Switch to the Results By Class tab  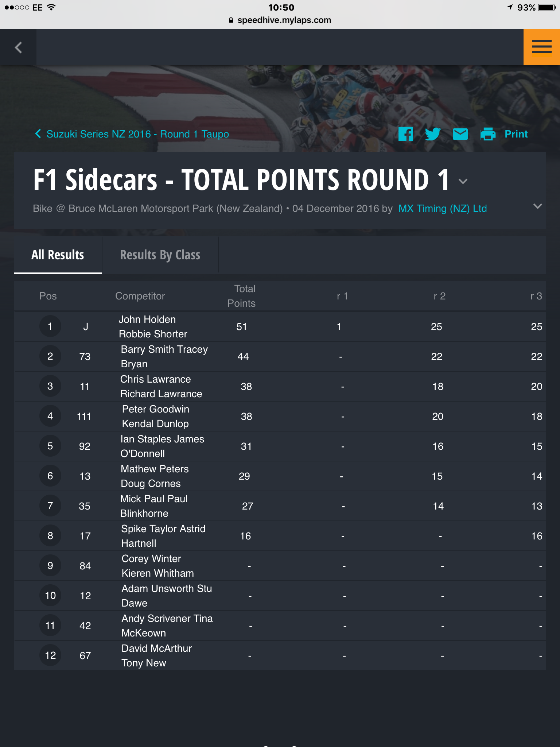click(160, 255)
